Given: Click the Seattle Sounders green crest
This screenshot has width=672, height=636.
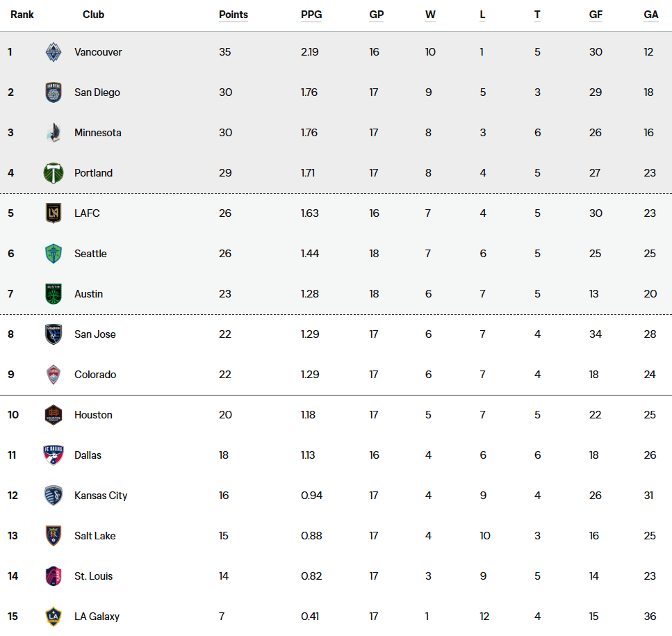Looking at the screenshot, I should pyautogui.click(x=54, y=254).
